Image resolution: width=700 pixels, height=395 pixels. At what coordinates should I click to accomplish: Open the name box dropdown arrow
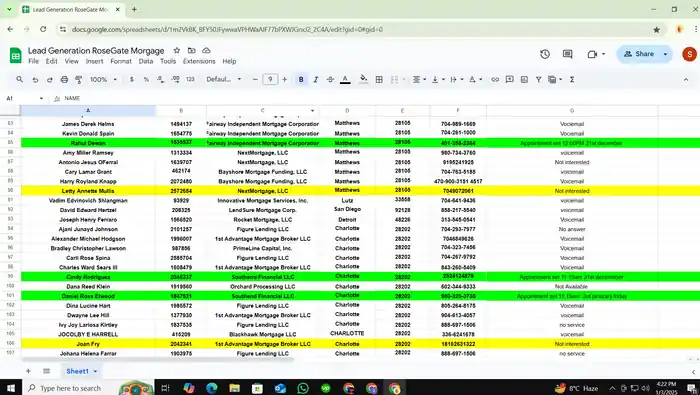[x=42, y=98]
